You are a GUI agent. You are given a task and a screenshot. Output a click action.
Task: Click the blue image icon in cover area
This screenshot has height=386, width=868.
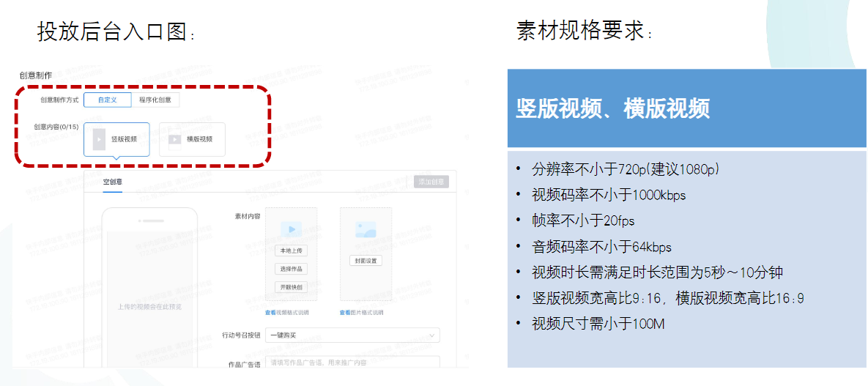[366, 229]
